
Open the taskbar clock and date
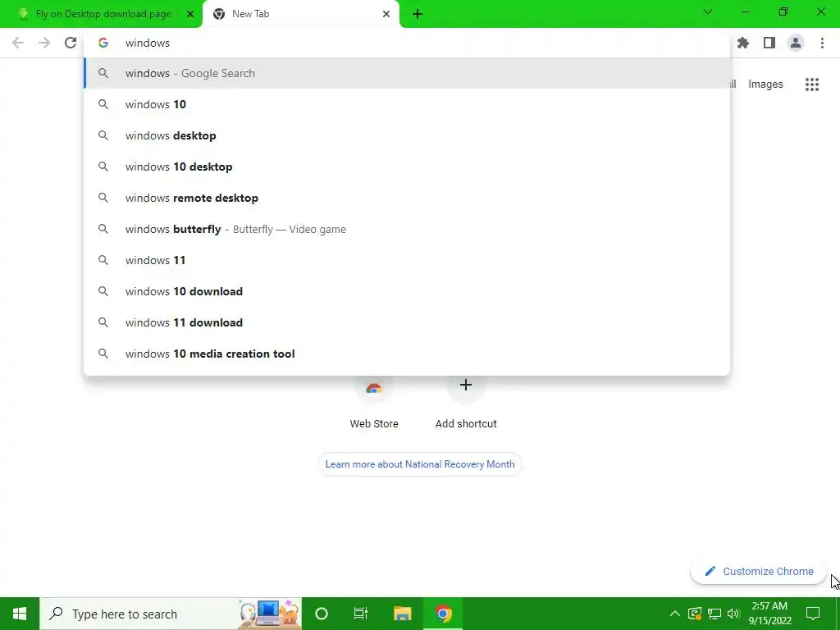point(769,614)
